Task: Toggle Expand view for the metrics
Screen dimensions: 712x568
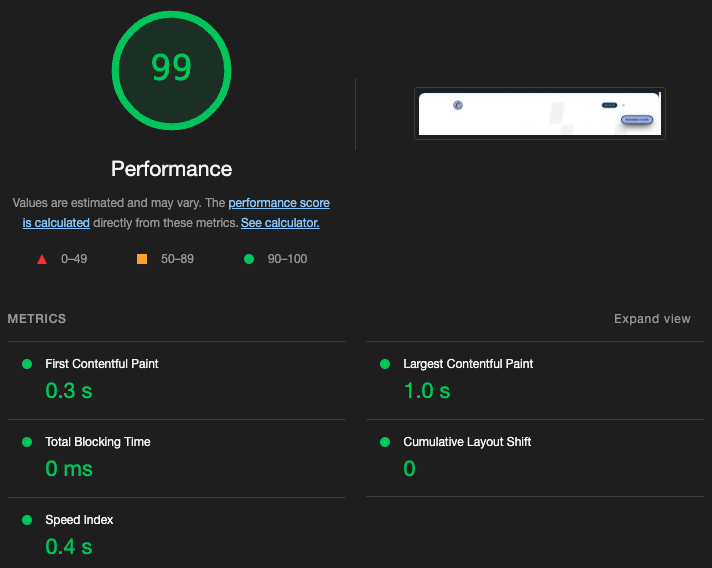Action: pyautogui.click(x=652, y=319)
